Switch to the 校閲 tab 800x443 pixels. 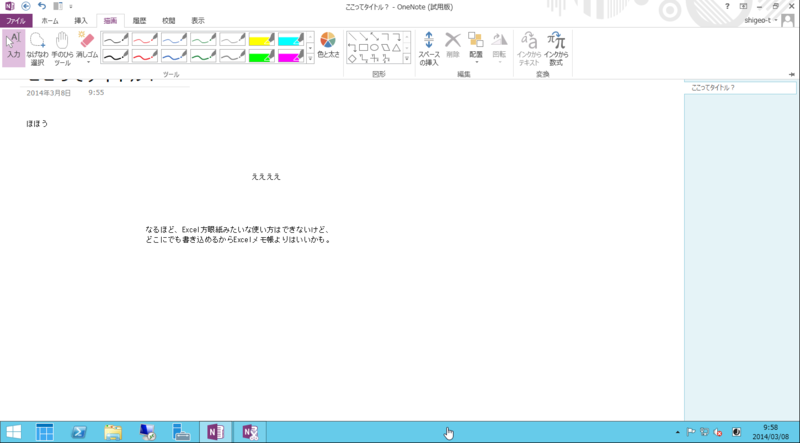point(169,21)
